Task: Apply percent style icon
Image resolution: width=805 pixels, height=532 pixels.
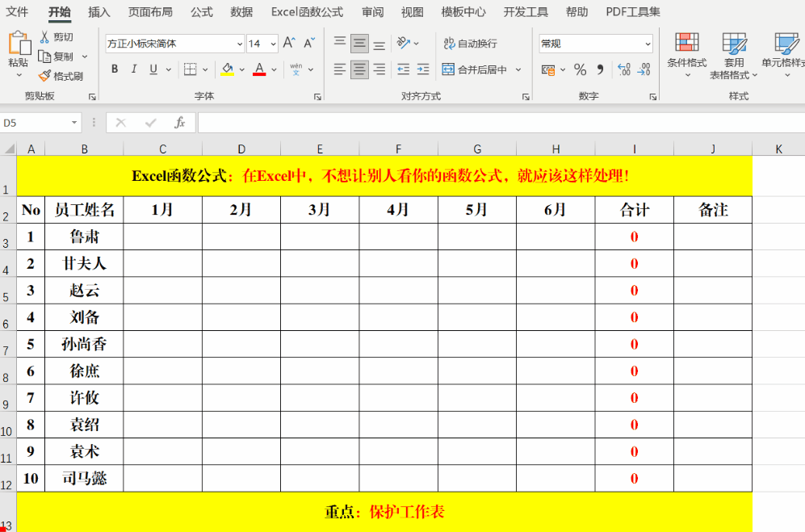Action: (581, 69)
